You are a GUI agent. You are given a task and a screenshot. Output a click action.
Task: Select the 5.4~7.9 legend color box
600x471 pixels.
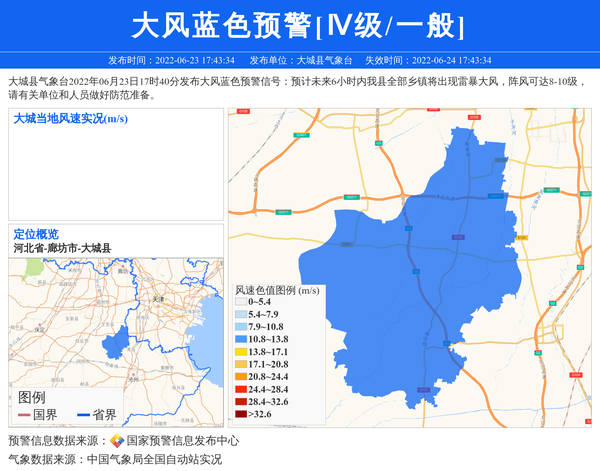pos(240,314)
